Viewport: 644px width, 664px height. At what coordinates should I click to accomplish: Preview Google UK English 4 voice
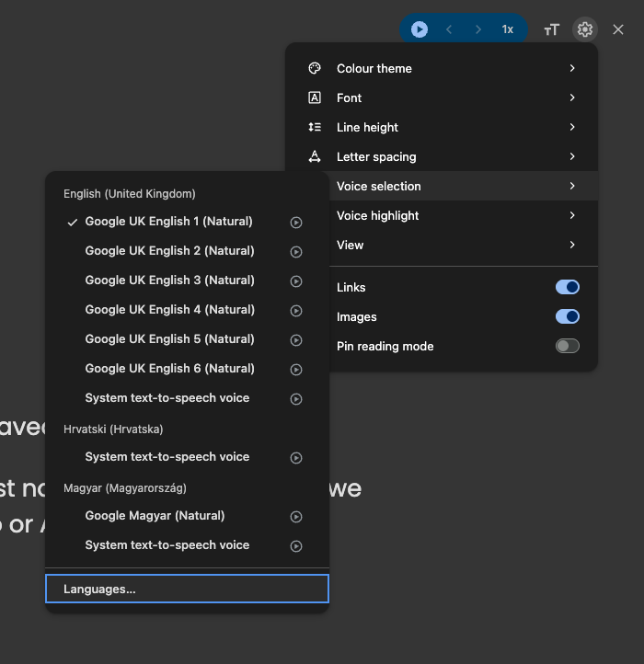(x=296, y=311)
